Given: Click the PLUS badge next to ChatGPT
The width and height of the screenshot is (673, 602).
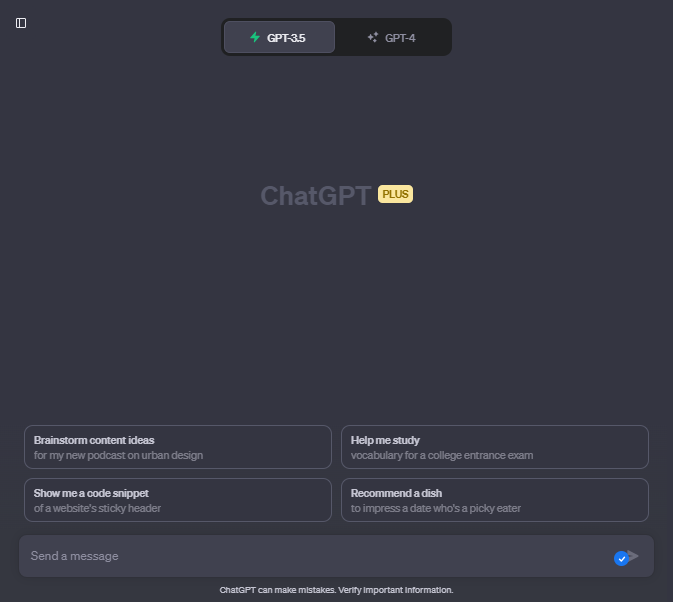Looking at the screenshot, I should coord(395,194).
